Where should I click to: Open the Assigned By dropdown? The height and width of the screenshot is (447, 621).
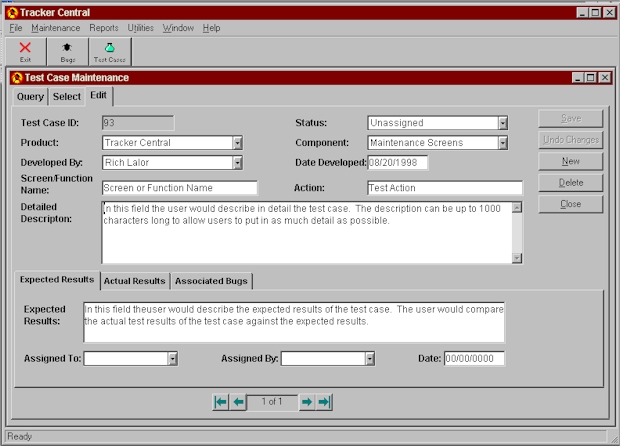point(370,359)
